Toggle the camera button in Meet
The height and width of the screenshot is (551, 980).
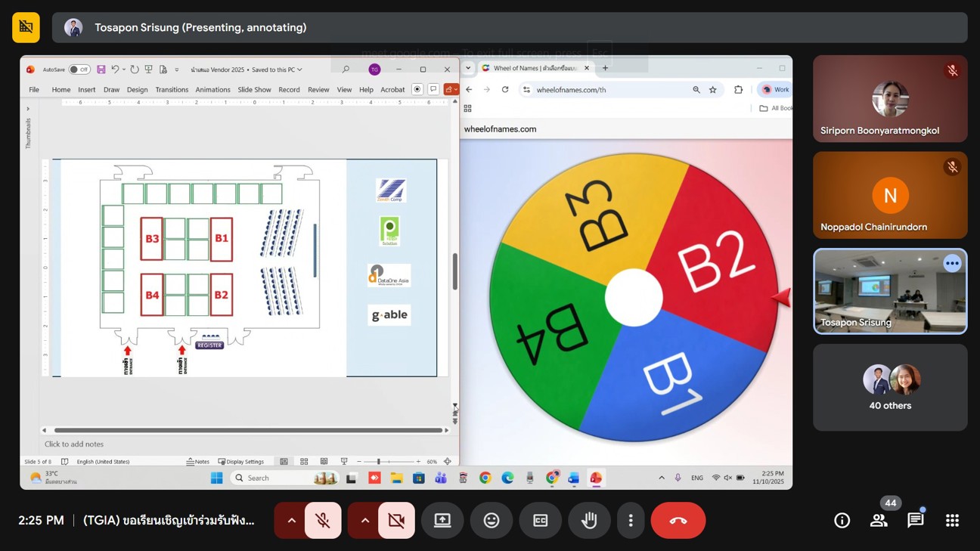396,521
